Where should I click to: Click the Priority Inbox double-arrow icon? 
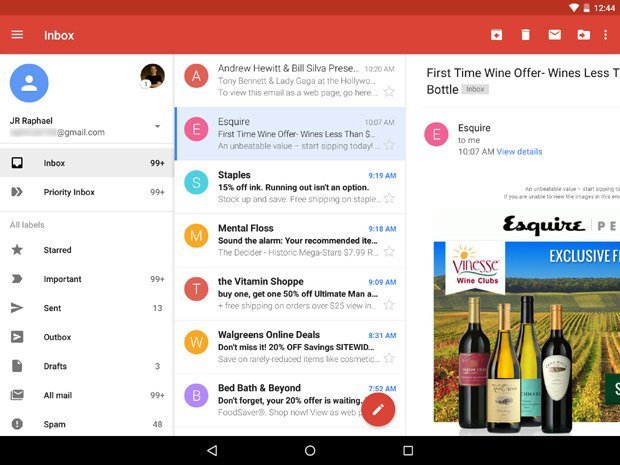click(x=17, y=192)
